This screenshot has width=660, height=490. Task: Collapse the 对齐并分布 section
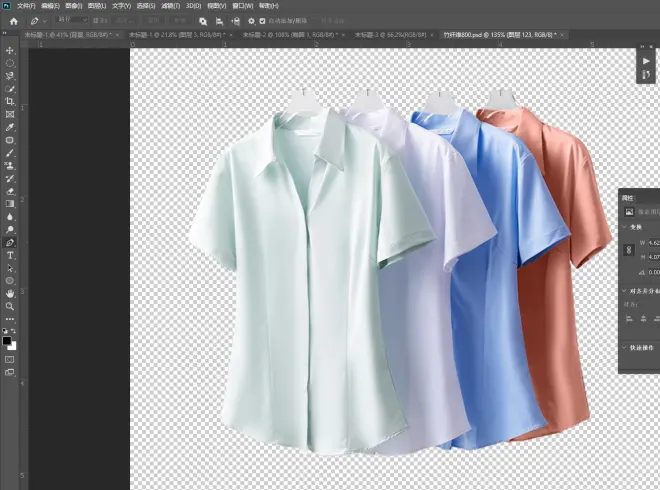623,291
